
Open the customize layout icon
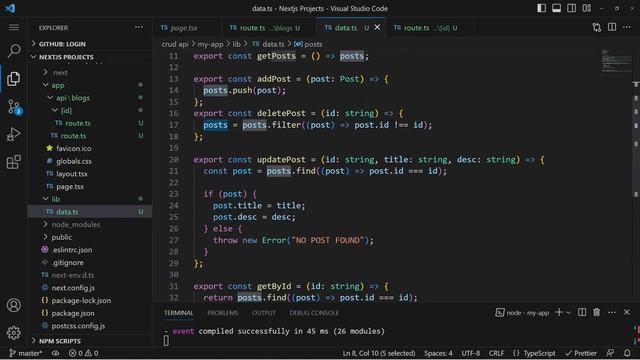[587, 8]
